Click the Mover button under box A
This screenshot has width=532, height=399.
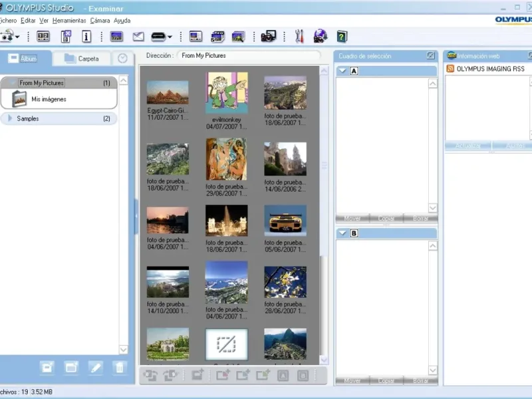pyautogui.click(x=352, y=218)
